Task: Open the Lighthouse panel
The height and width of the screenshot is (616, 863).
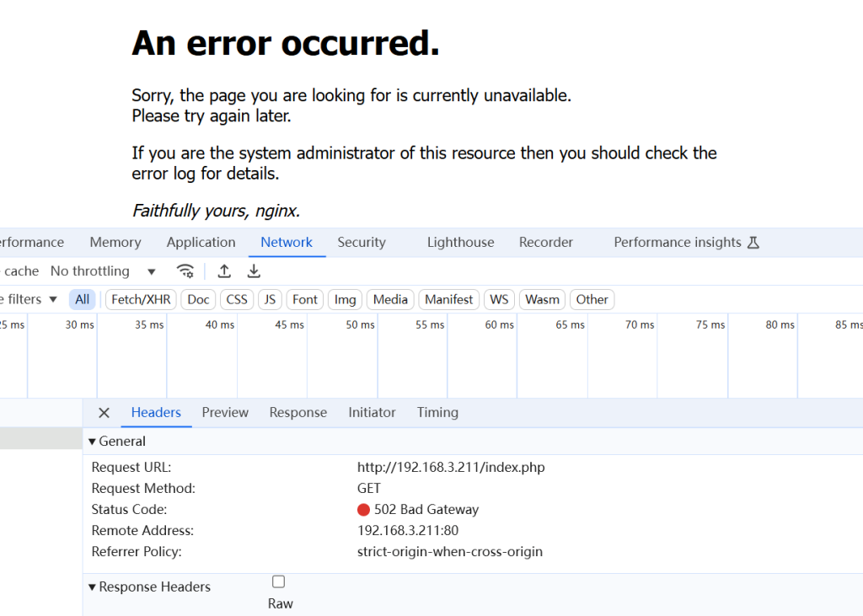Action: point(460,242)
